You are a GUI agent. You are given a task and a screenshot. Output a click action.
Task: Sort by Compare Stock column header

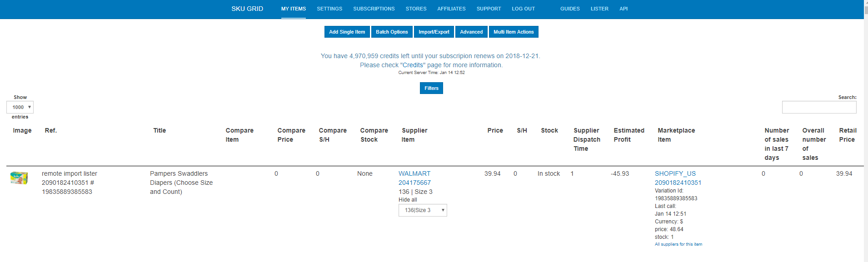click(374, 135)
